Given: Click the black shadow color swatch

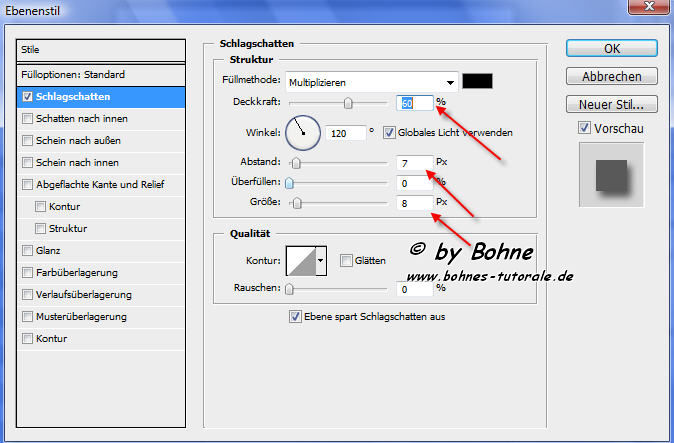Looking at the screenshot, I should [x=478, y=81].
